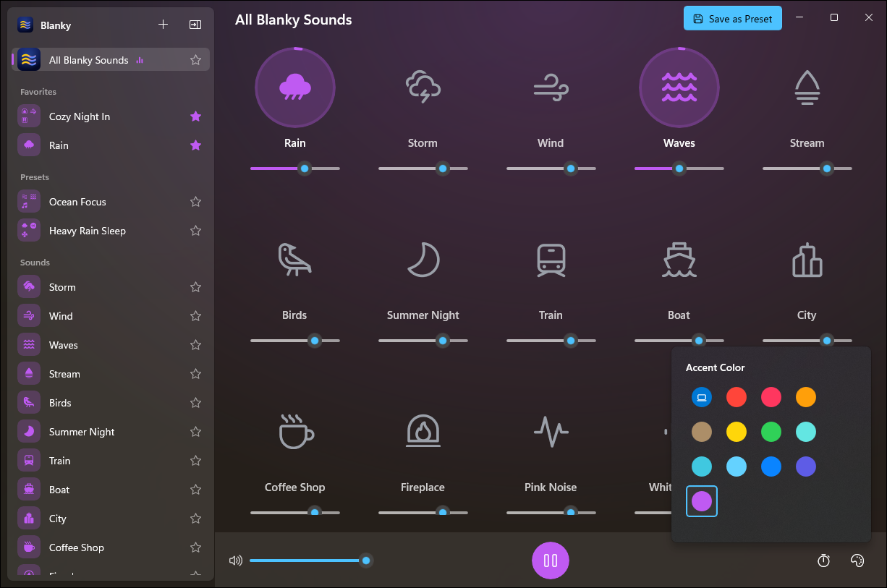Favorite Wind in the sidebar
Image resolution: width=887 pixels, height=588 pixels.
pos(195,316)
